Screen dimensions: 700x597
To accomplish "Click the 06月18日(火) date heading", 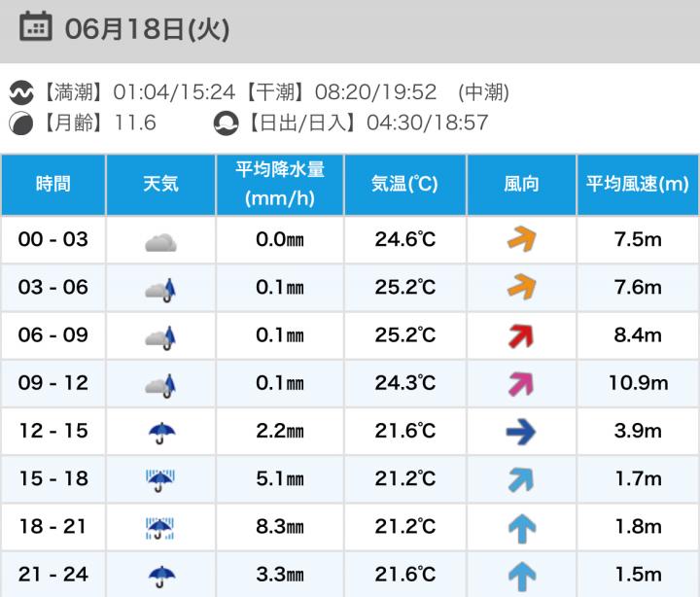I will [147, 28].
